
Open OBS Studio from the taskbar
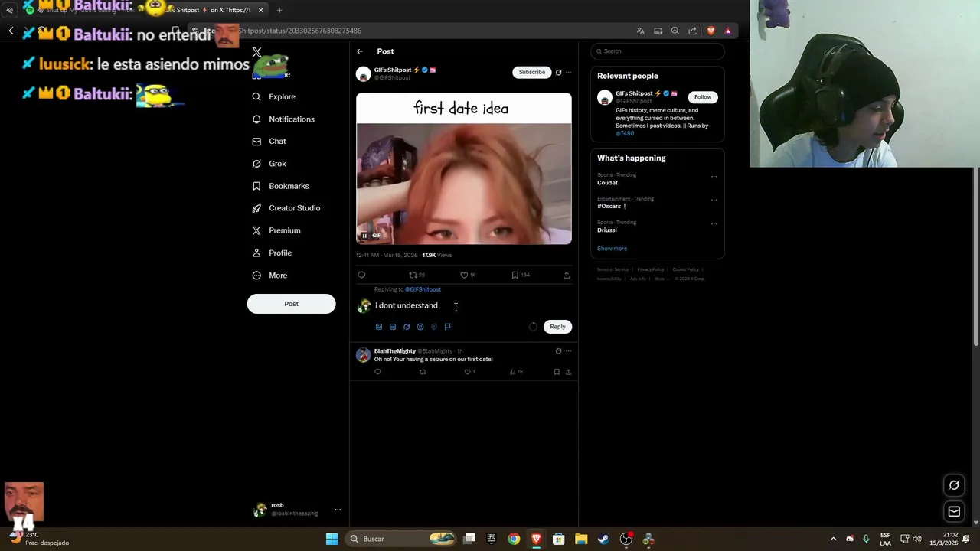click(x=626, y=539)
